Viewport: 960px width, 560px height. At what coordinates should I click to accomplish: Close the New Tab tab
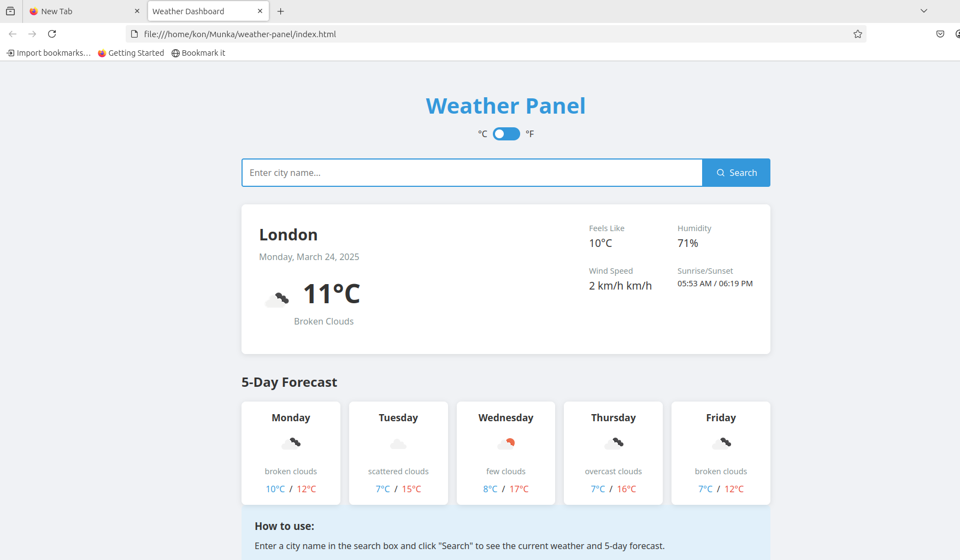137,11
